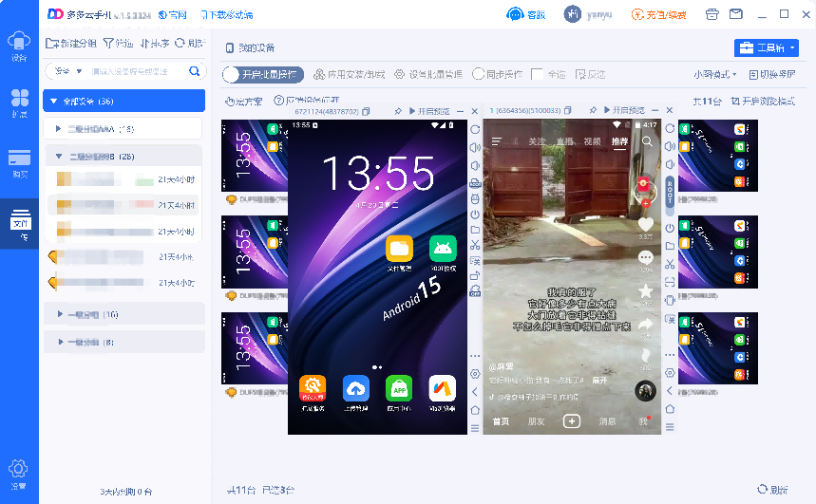This screenshot has height=504, width=816.
Task: Click the 反选 invert selection option
Action: tap(590, 74)
